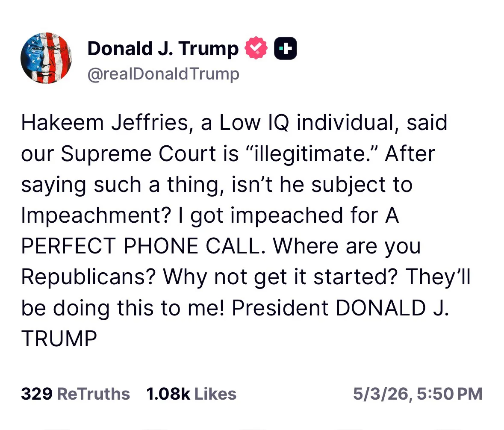The image size is (504, 430).
Task: View the 1.08k likes number
Action: point(168,394)
